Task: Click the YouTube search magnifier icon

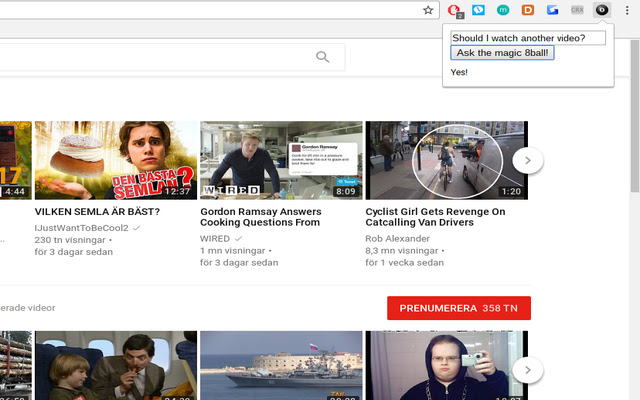Action: (x=322, y=57)
